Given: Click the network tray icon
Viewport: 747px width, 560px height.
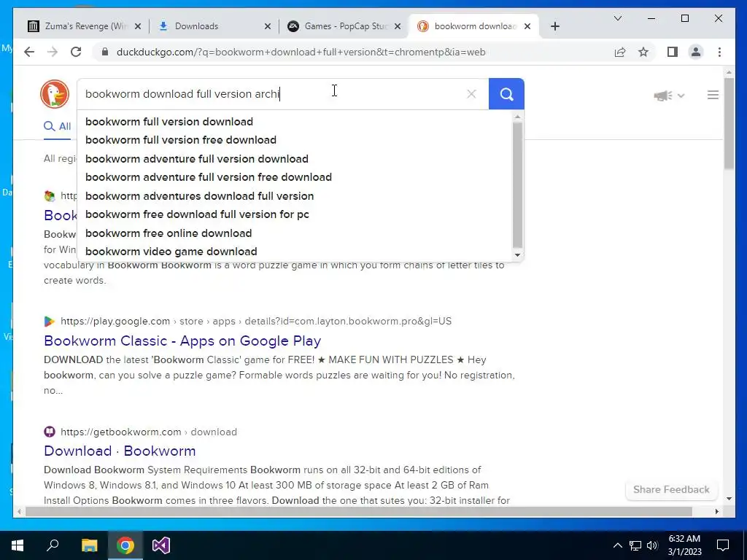Looking at the screenshot, I should click(635, 545).
